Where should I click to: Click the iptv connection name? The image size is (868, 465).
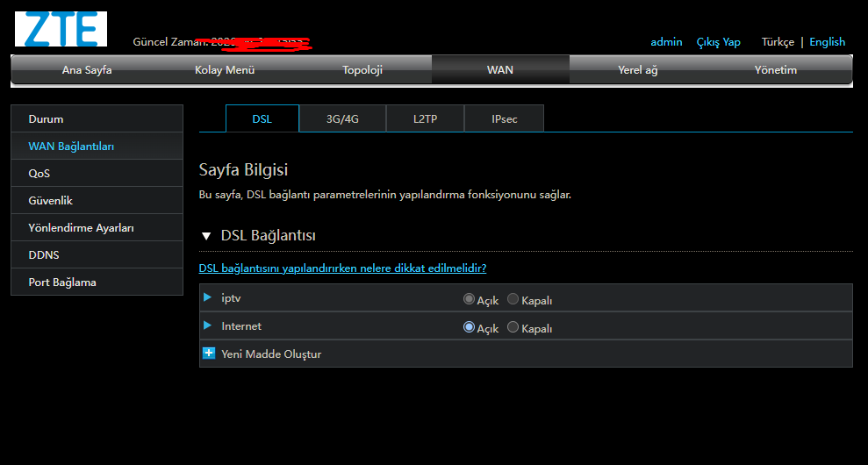point(231,297)
